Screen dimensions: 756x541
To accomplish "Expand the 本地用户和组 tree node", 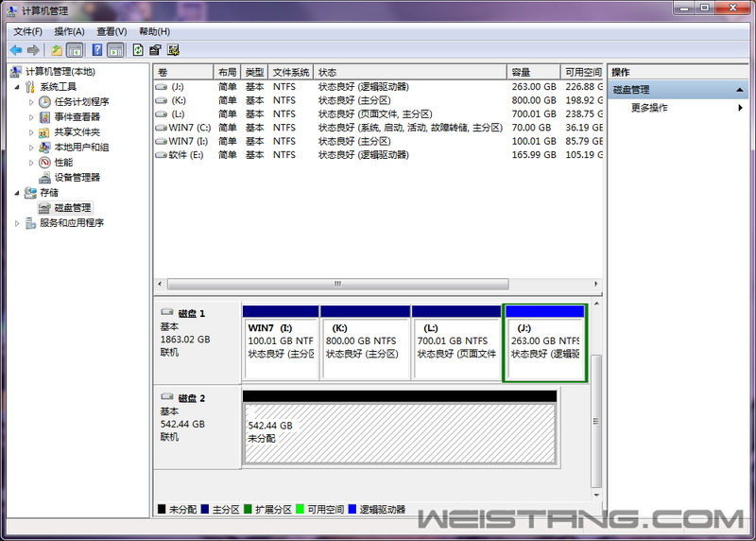I will (31, 148).
